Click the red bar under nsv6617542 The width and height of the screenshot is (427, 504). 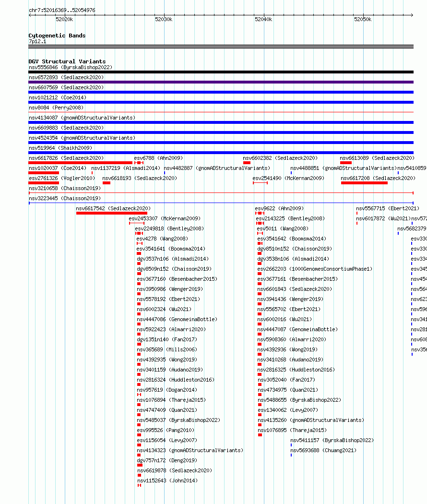tap(112, 213)
